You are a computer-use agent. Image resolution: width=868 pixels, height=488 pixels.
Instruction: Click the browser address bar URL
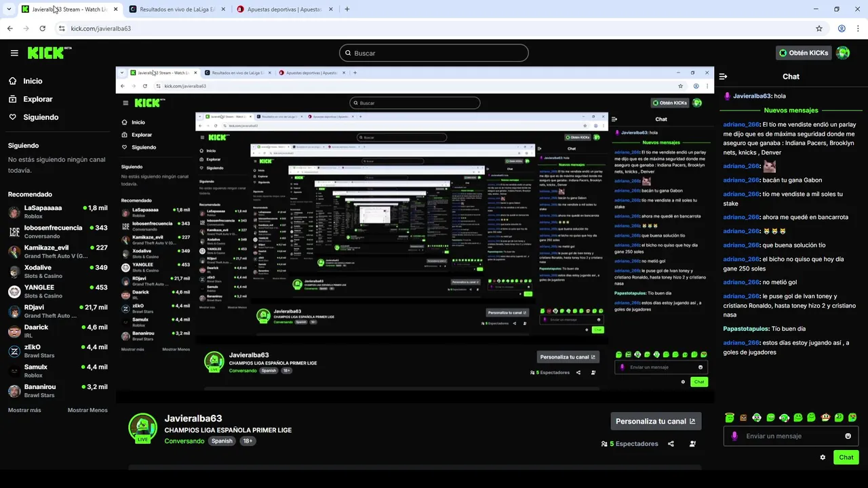(101, 28)
